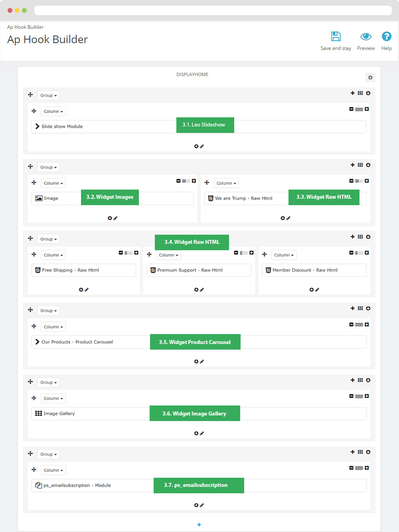This screenshot has width=399, height=532.
Task: Click move handle of the first Group
Action: (30, 95)
